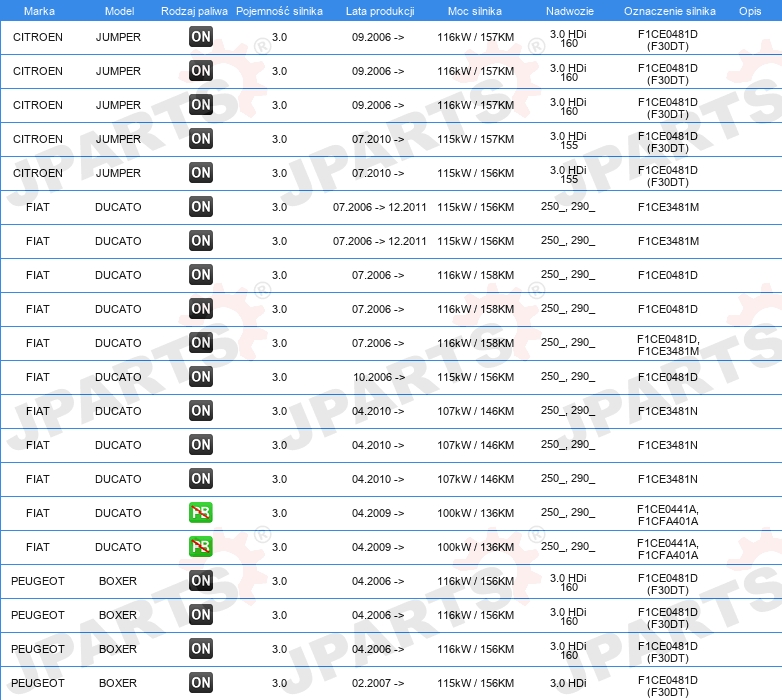Click engine capacity 3.0 in the 10.2006 row
Screen dimensions: 782x700
coord(279,377)
